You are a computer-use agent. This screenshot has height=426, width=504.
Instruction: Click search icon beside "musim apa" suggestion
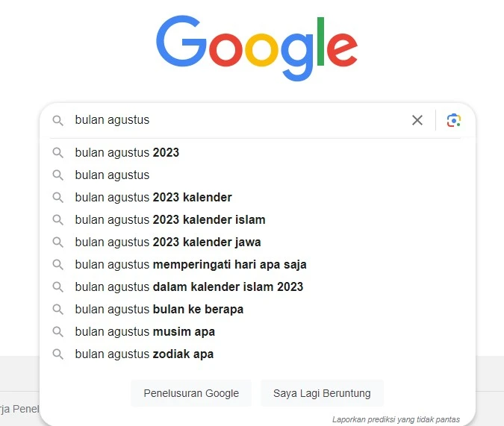point(57,332)
